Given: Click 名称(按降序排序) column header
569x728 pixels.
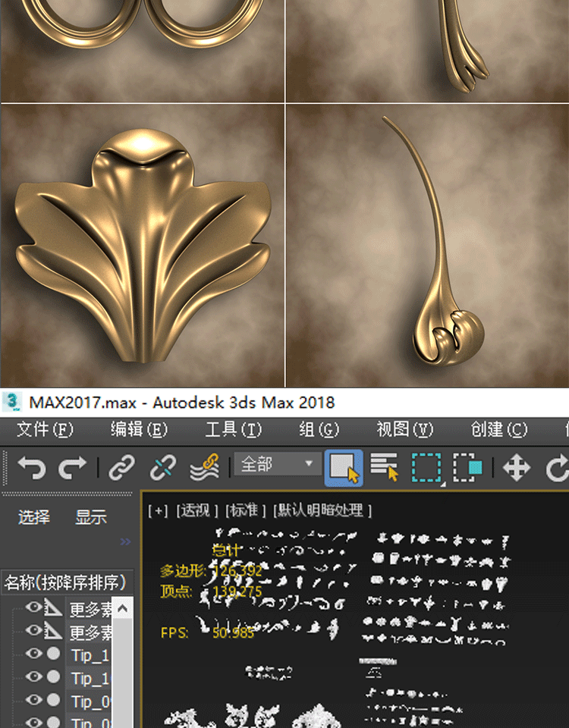Looking at the screenshot, I should (x=66, y=582).
